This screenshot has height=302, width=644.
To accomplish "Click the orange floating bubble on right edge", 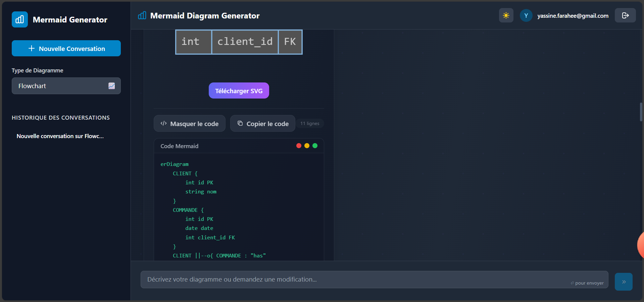I will click(640, 245).
